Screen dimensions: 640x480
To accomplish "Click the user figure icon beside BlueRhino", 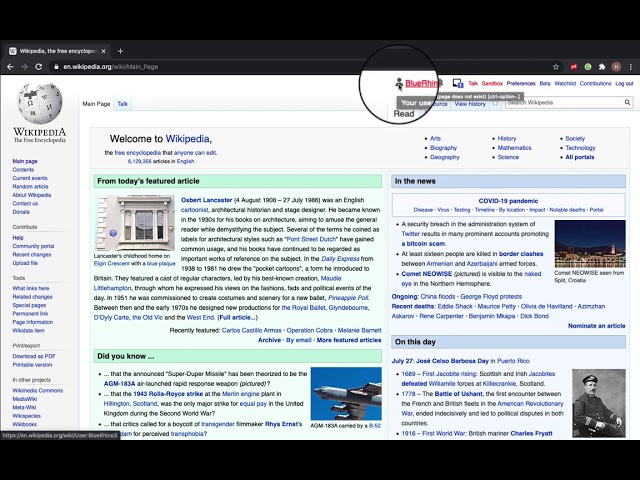I will [x=399, y=84].
